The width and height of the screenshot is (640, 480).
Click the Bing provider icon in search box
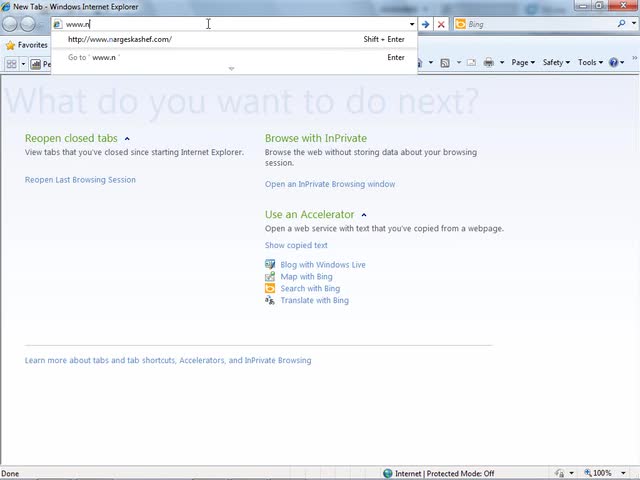click(460, 24)
